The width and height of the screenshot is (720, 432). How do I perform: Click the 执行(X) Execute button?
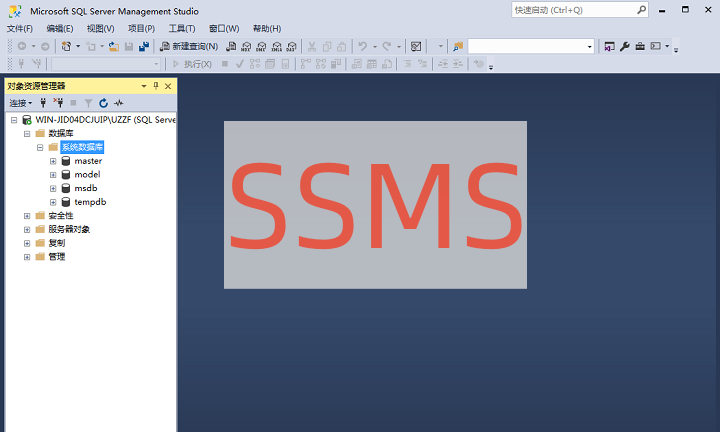192,64
